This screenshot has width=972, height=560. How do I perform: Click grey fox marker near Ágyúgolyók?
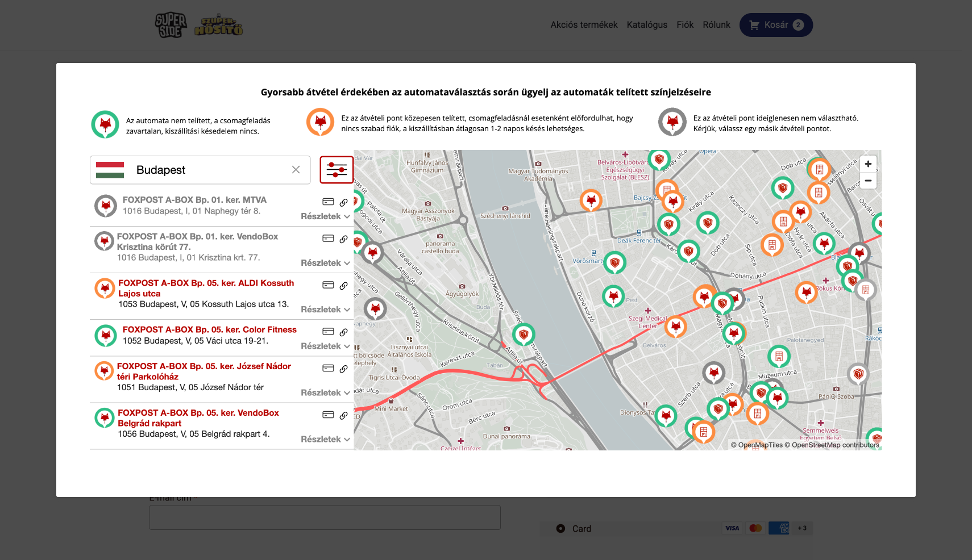[375, 309]
